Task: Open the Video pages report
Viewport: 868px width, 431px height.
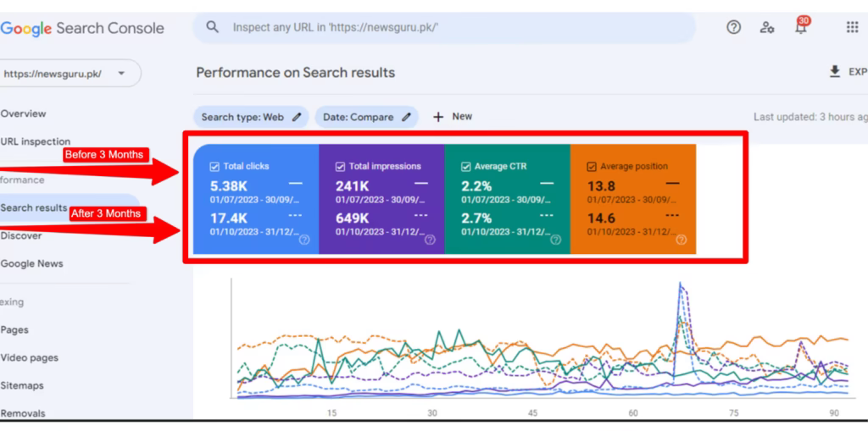Action: click(x=30, y=357)
